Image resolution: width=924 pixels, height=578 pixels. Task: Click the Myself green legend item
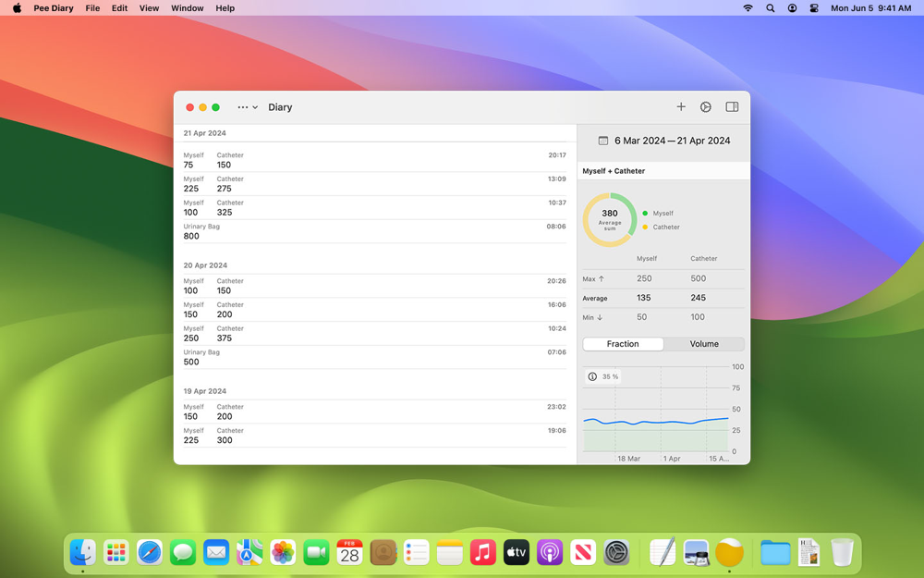point(658,213)
